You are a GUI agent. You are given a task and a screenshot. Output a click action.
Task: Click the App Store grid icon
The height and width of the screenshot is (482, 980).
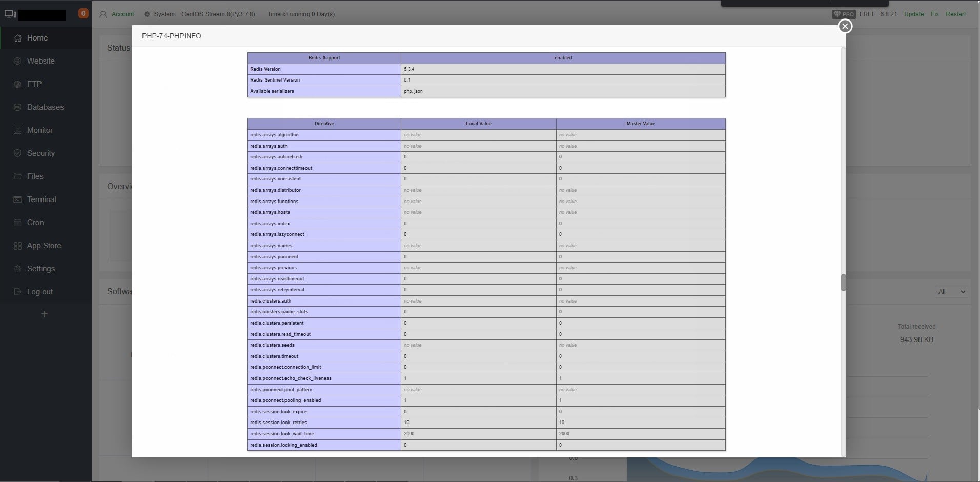coord(17,246)
